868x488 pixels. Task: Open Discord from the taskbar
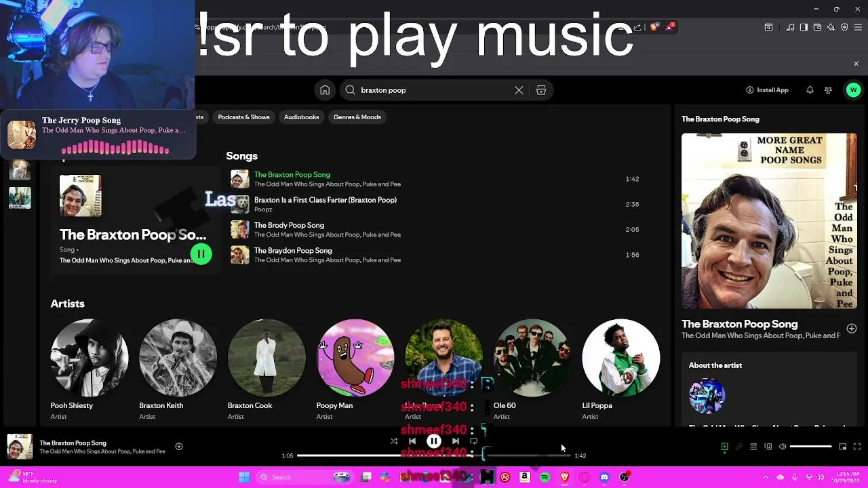604,477
